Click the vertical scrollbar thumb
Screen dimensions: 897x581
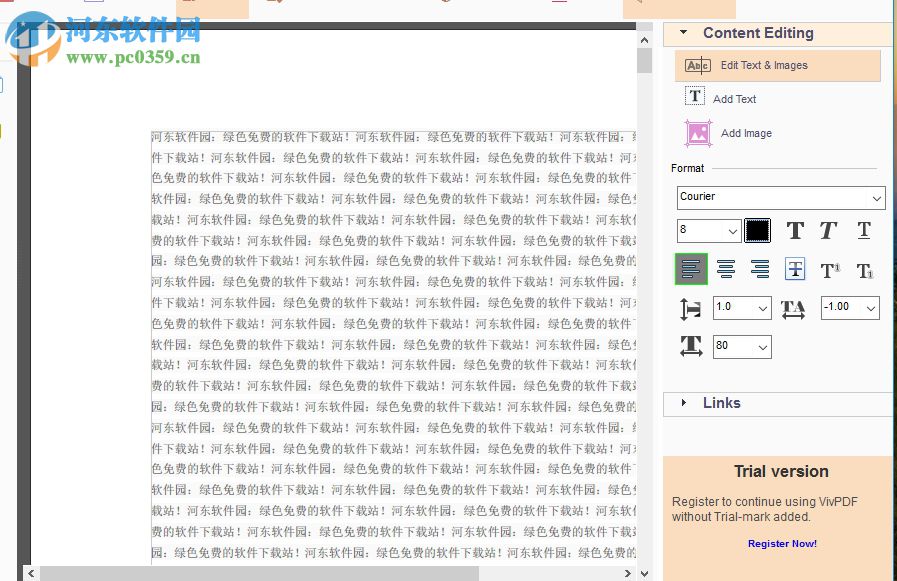(645, 61)
